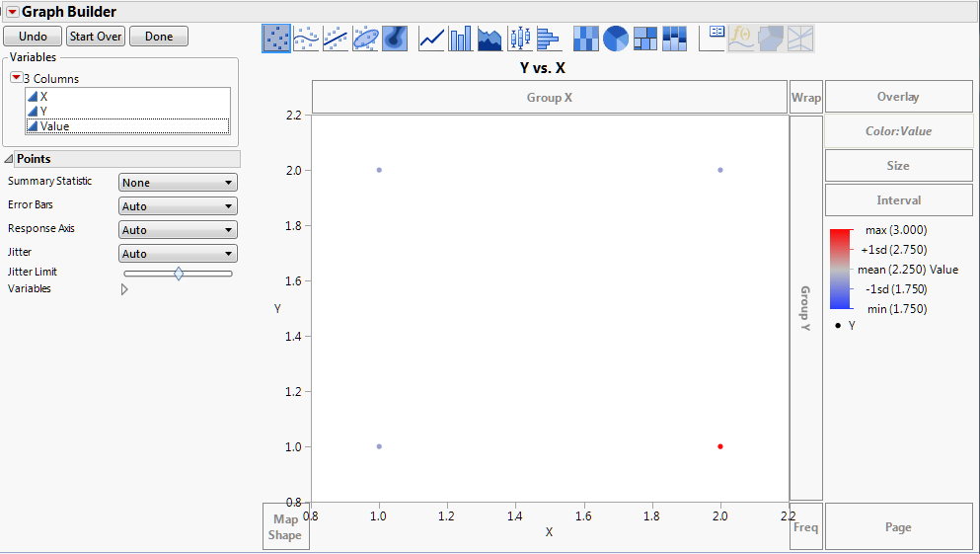
Task: Click the Interval drop zone
Action: click(x=899, y=200)
